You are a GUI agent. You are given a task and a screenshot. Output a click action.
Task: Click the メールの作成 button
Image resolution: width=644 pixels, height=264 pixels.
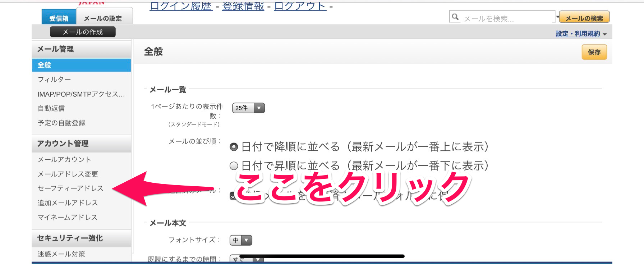pyautogui.click(x=83, y=32)
